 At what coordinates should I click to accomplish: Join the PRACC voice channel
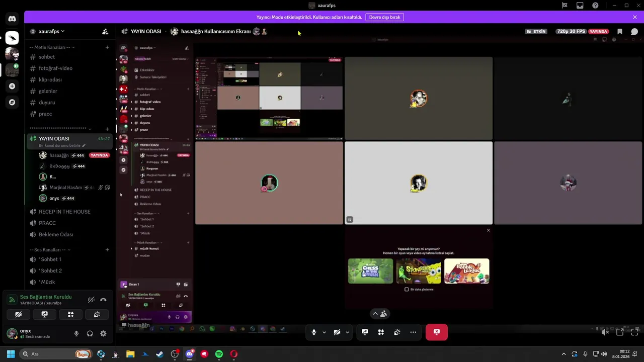(70, 223)
